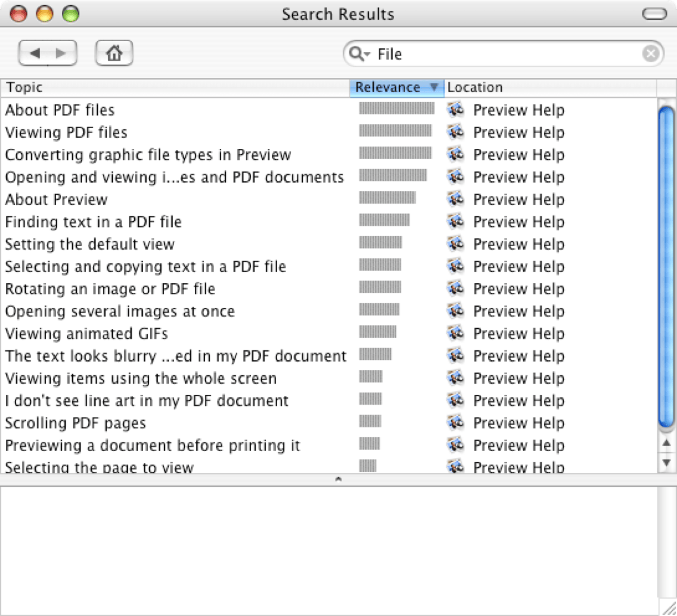Screen dimensions: 677x616
Task: Open the magnifying glass search options menu
Action: coord(359,54)
